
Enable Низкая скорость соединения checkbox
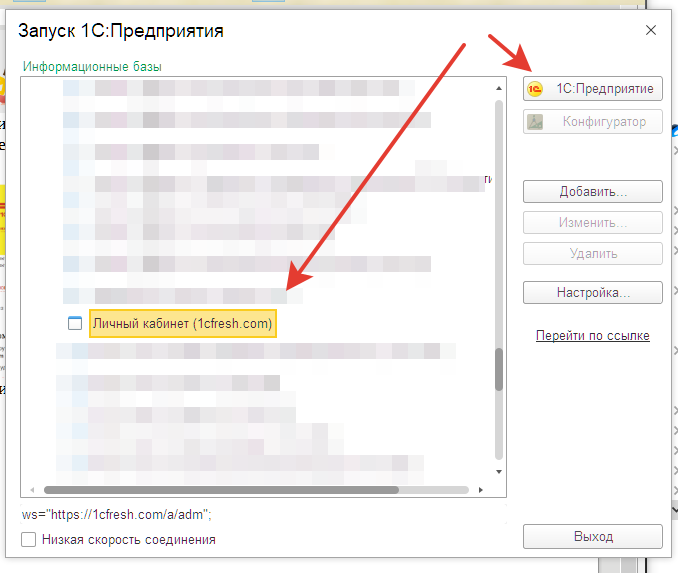pyautogui.click(x=29, y=539)
